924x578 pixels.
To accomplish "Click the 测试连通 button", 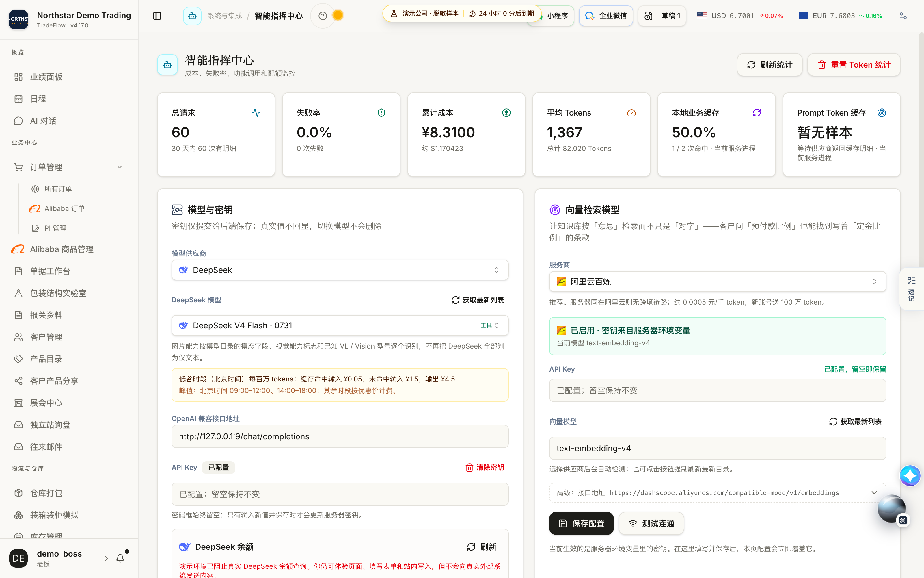I will pyautogui.click(x=651, y=523).
